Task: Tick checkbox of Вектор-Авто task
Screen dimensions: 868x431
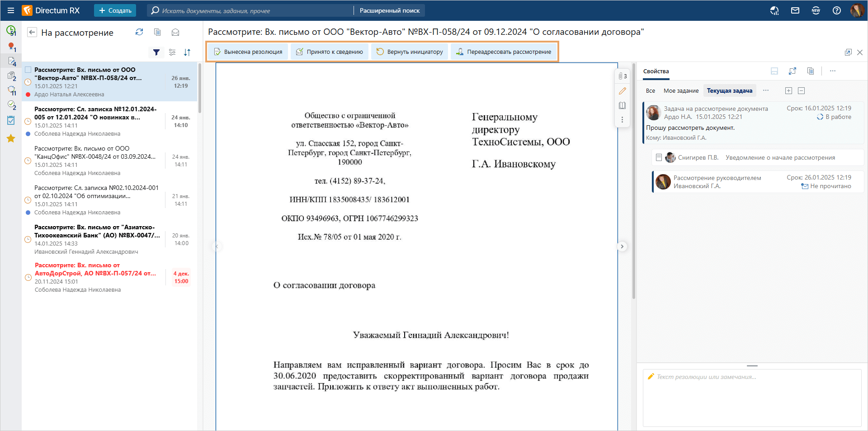Action: click(x=28, y=70)
